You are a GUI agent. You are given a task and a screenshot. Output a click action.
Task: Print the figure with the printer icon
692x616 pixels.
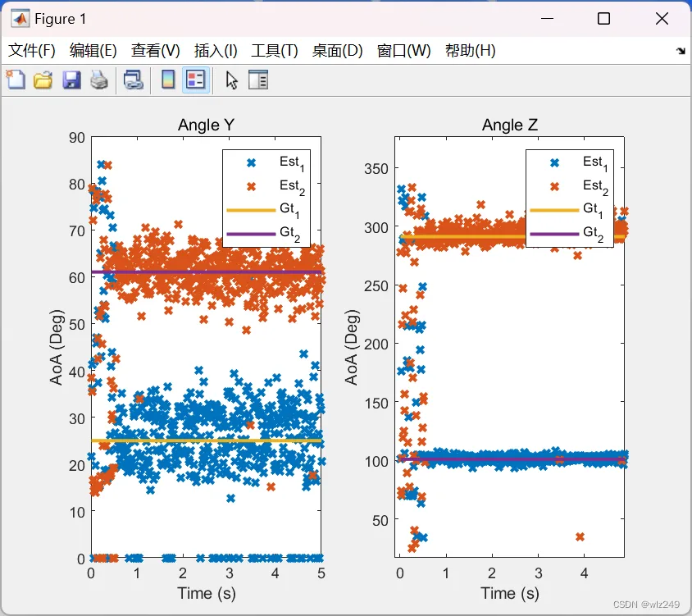99,80
